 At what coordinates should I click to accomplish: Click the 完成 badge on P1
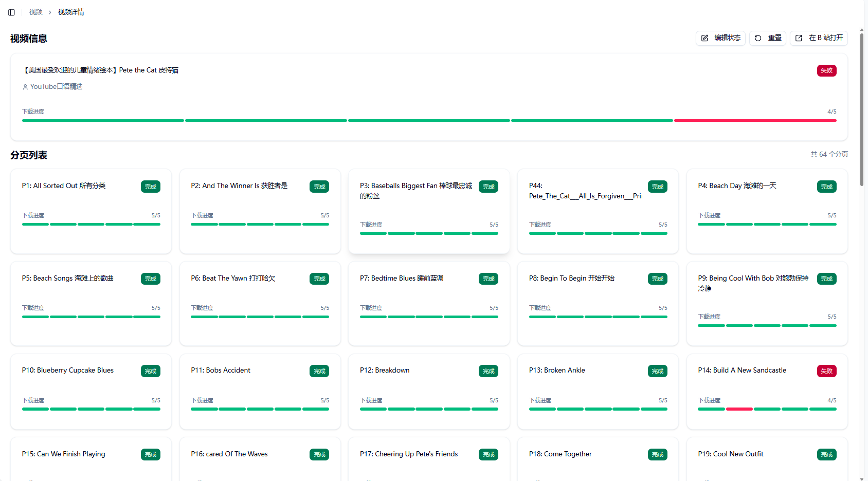(x=151, y=187)
